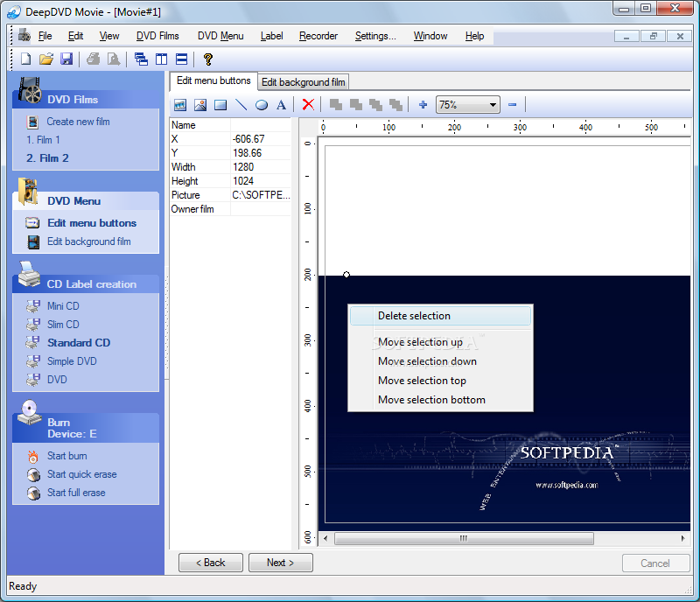Screen dimensions: 700x602
Task: Click the Back button
Action: click(211, 563)
